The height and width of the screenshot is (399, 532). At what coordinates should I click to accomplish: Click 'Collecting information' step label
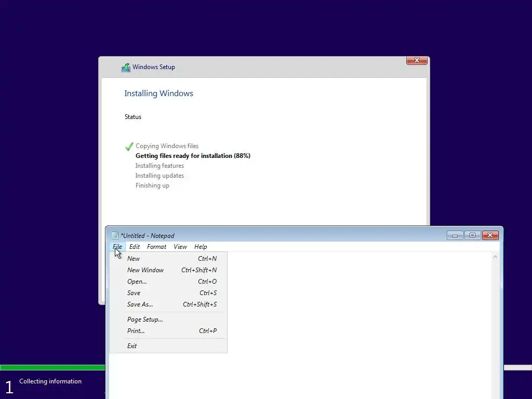pos(50,381)
